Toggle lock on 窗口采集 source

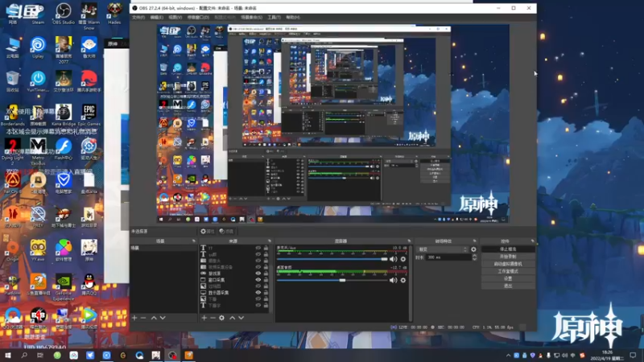point(266,279)
